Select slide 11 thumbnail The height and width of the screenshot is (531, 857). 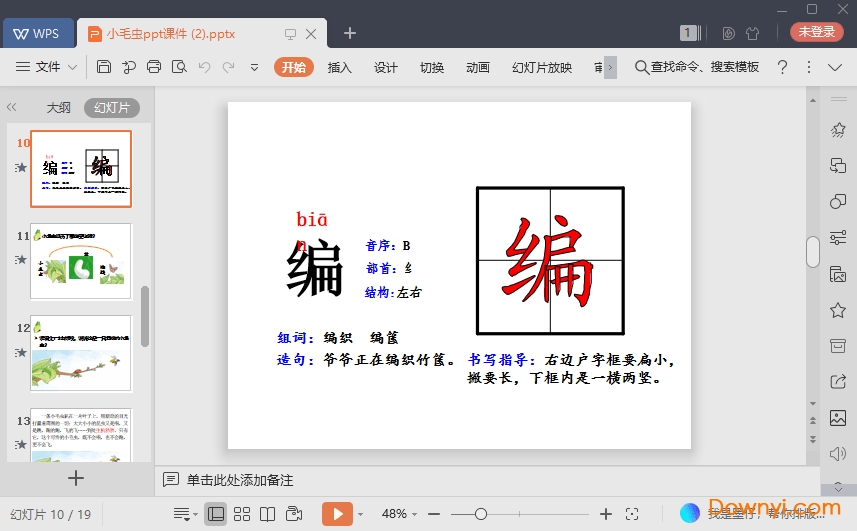81,260
